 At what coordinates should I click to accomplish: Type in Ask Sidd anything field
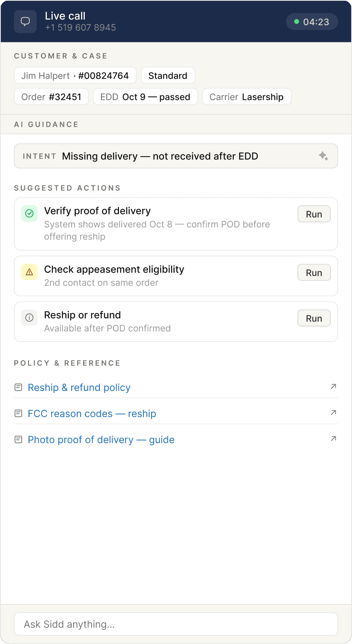click(176, 624)
